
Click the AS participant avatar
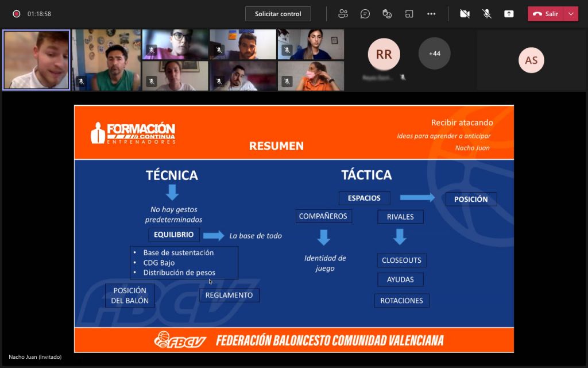click(x=531, y=60)
